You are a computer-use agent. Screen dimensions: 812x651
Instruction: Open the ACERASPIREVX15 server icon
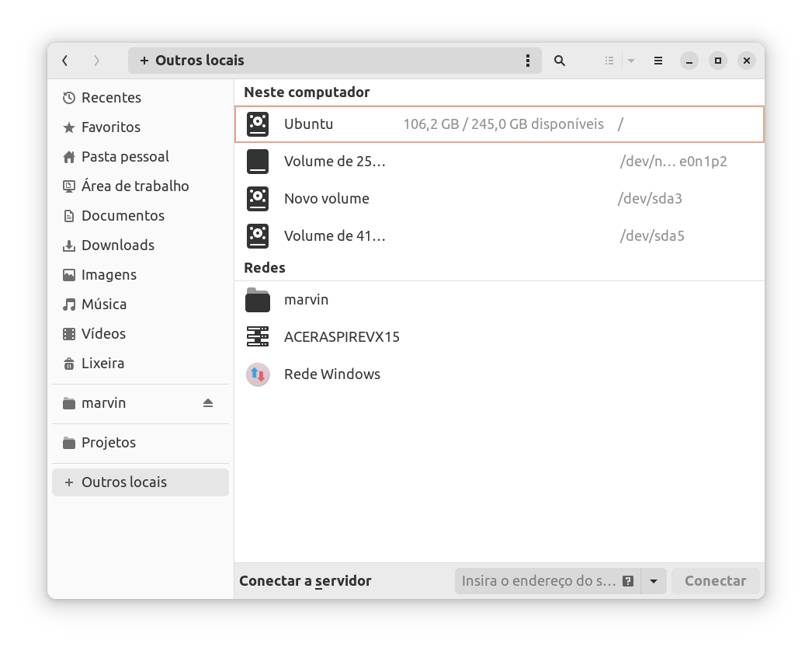pyautogui.click(x=258, y=337)
